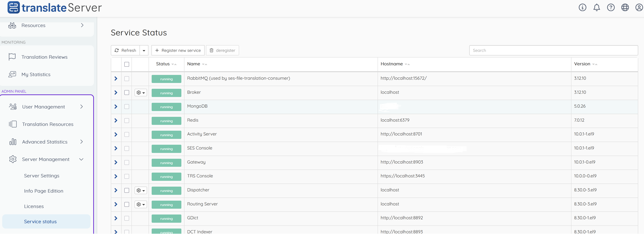Expand the RabbitMQ row details
The width and height of the screenshot is (644, 234).
(116, 79)
